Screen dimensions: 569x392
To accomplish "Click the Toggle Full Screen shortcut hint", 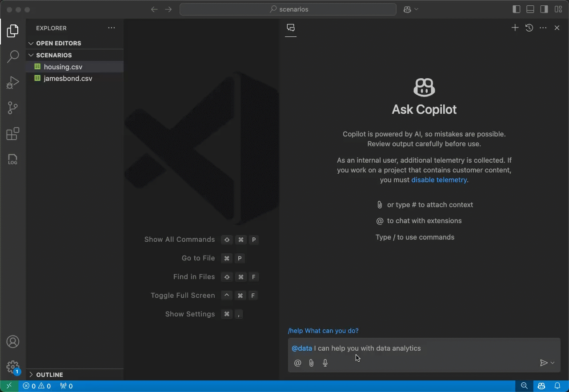I will point(204,296).
